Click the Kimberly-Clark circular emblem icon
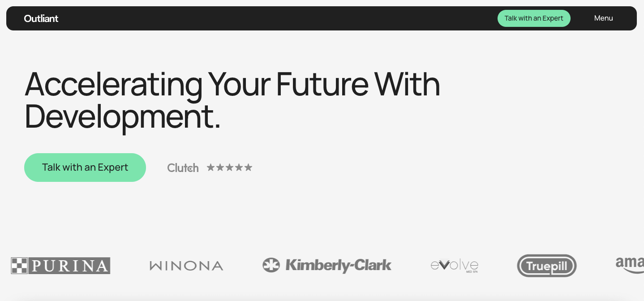 [271, 265]
